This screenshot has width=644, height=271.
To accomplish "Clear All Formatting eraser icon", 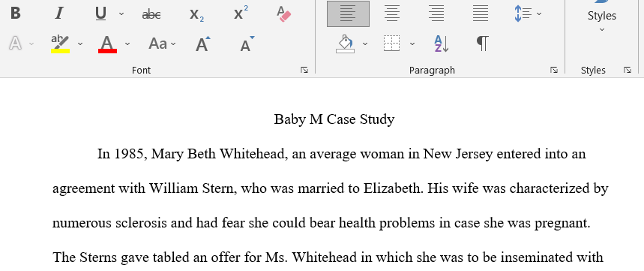I will click(x=283, y=14).
